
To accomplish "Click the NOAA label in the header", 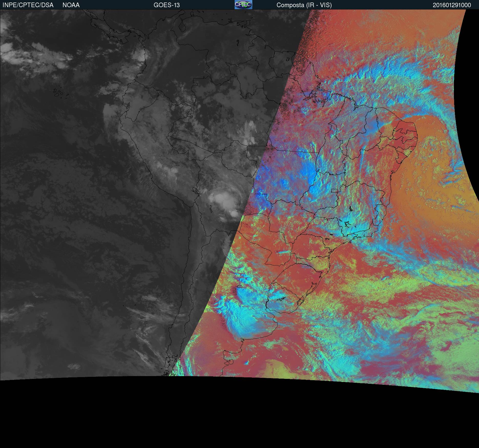I will click(x=71, y=5).
